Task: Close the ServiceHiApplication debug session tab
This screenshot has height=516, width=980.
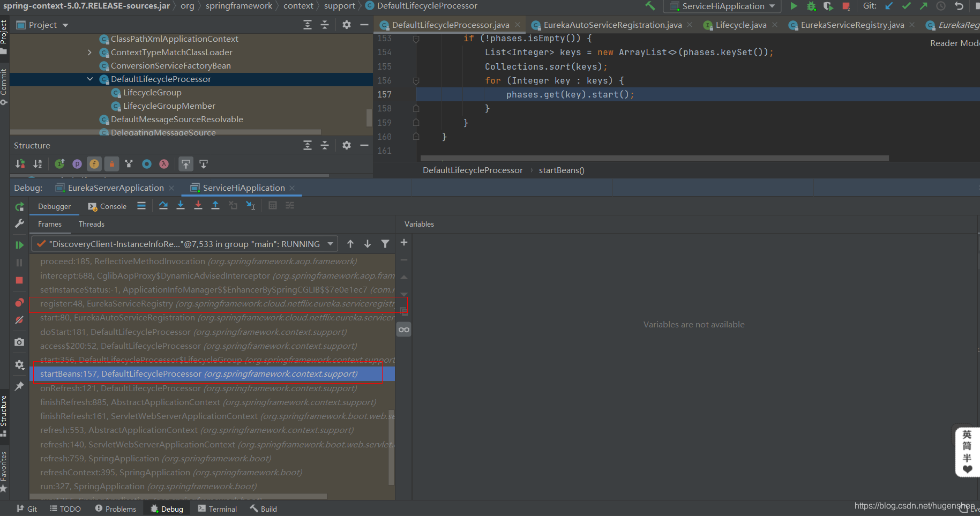Action: click(292, 188)
